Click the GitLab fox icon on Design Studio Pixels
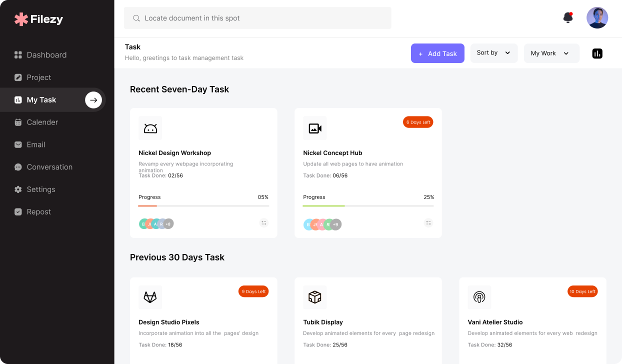The width and height of the screenshot is (622, 364). [150, 297]
